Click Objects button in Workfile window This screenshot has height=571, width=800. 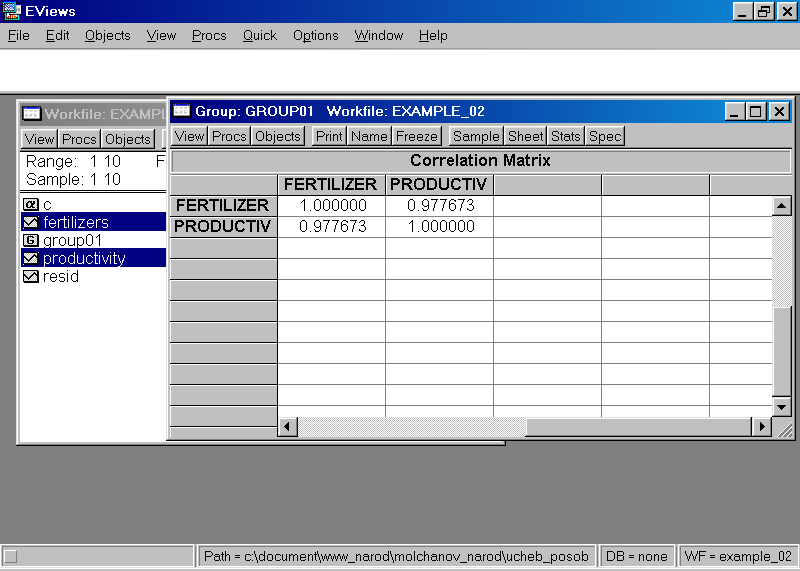pos(128,139)
